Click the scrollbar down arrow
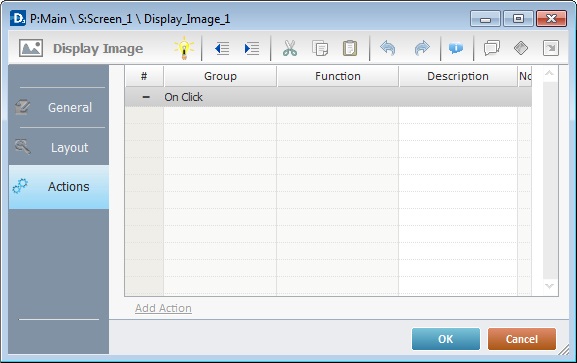 549,286
